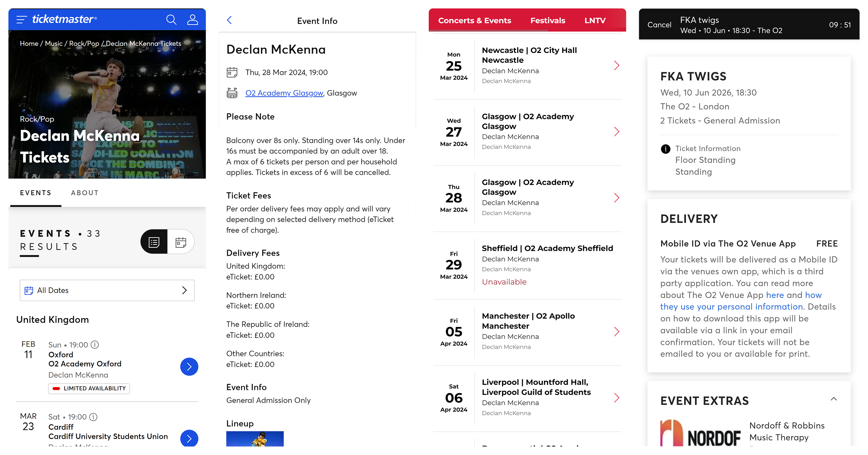The height and width of the screenshot is (455, 868).
Task: Click the FREE delivery price label
Action: (827, 244)
